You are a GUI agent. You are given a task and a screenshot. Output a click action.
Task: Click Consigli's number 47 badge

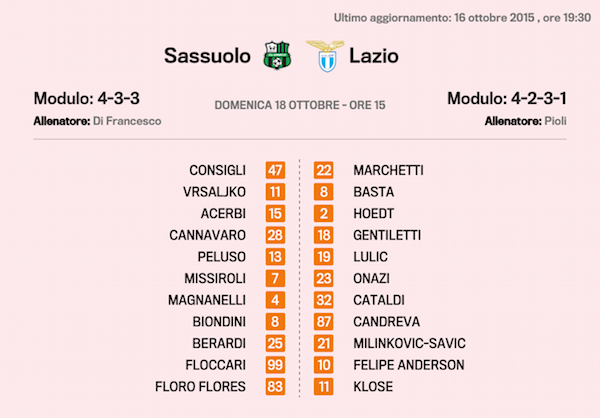(276, 170)
